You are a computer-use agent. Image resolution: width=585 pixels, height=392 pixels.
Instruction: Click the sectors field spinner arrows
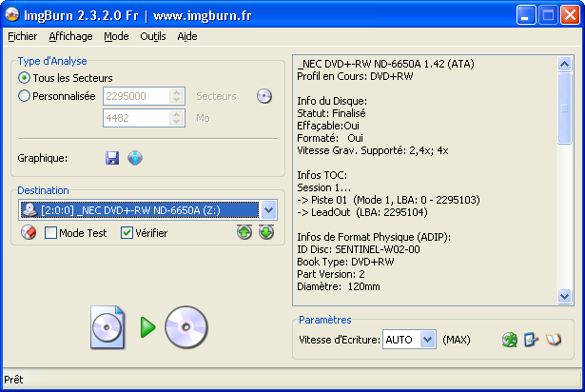point(177,96)
